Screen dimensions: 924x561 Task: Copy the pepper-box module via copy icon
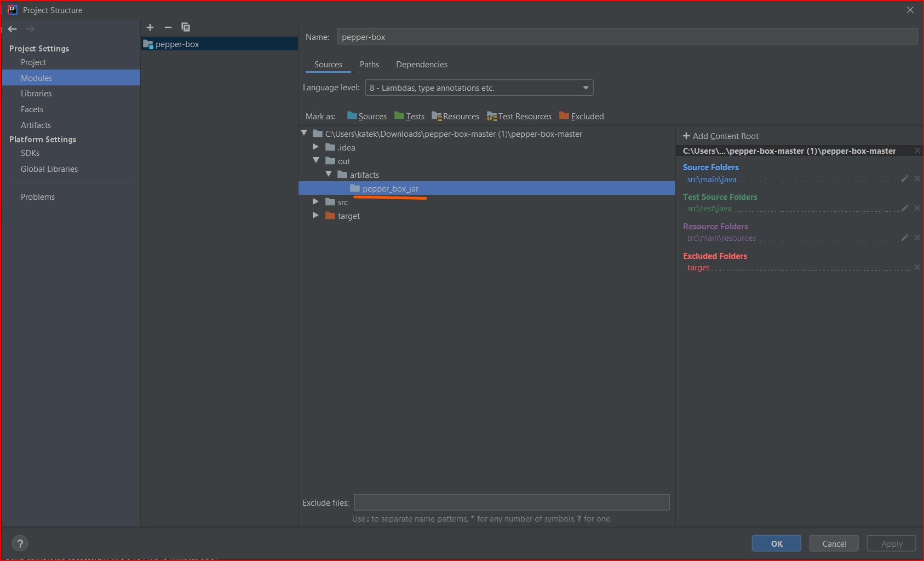coord(186,27)
